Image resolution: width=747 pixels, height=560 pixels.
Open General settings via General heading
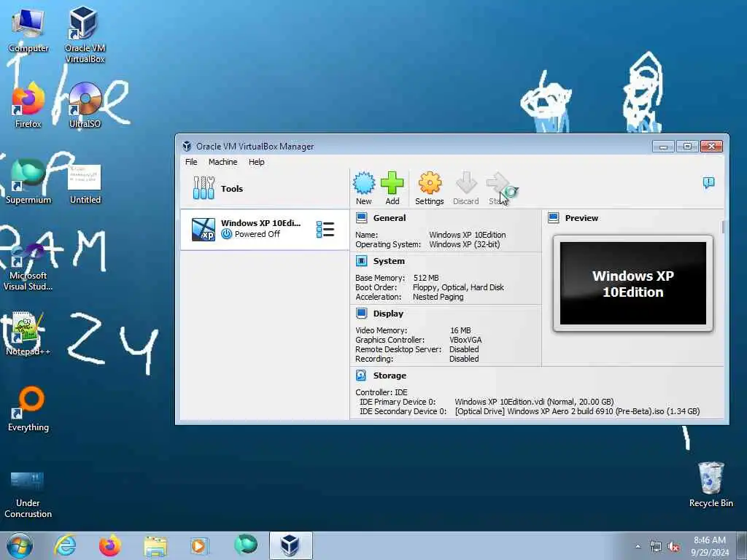pos(390,218)
